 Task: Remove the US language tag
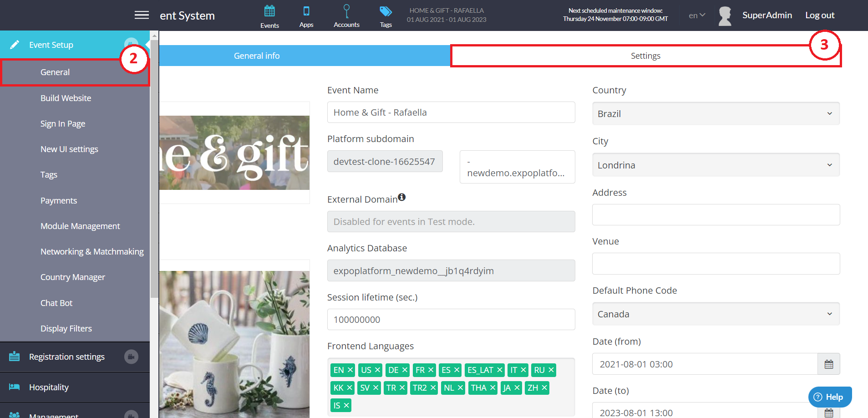pos(377,370)
